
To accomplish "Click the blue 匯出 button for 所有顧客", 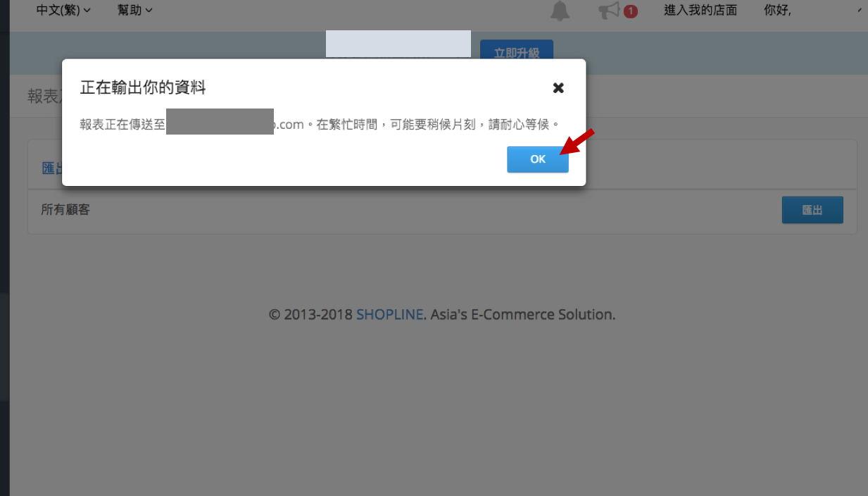I will (x=812, y=210).
